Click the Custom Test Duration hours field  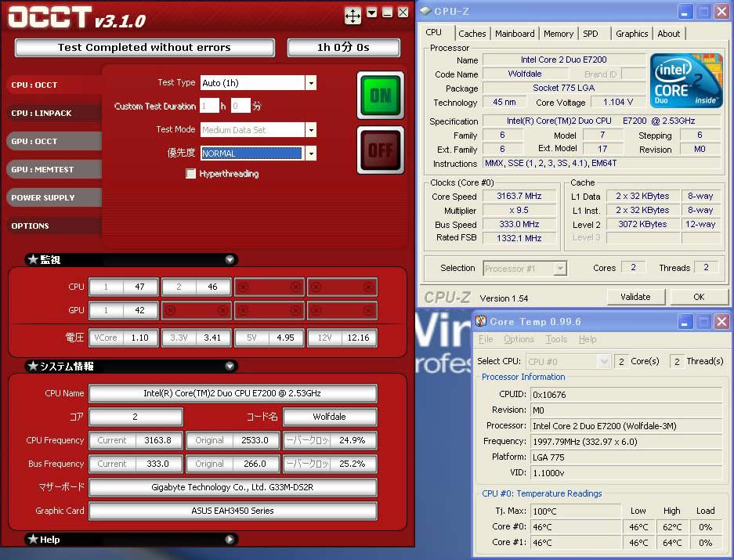209,106
